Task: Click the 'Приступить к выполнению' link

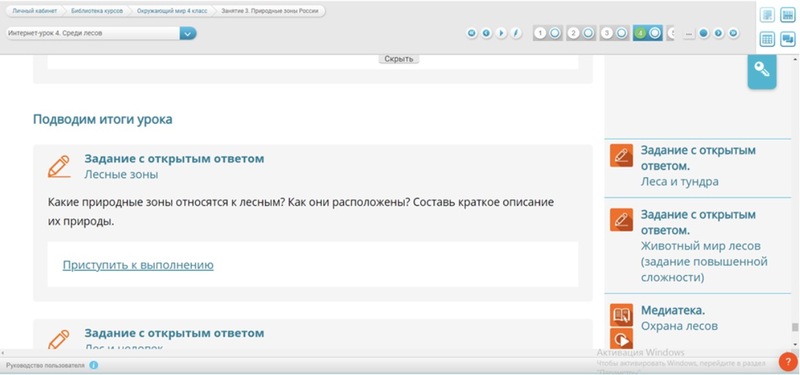Action: (138, 265)
